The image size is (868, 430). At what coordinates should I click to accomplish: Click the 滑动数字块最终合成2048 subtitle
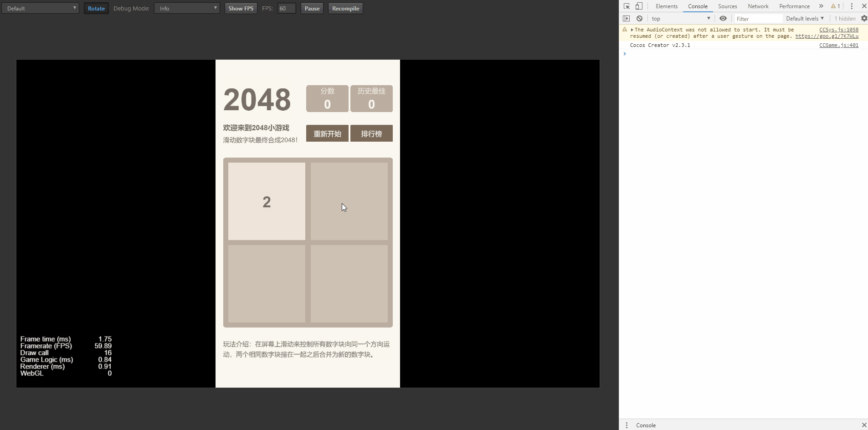click(260, 140)
